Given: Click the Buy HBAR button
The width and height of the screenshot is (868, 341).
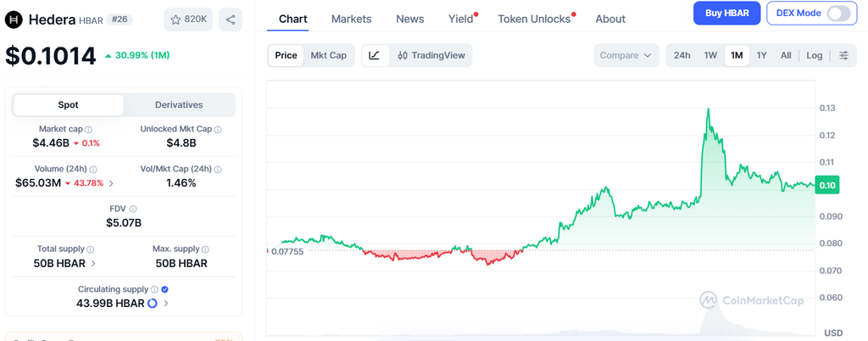Looking at the screenshot, I should (727, 14).
